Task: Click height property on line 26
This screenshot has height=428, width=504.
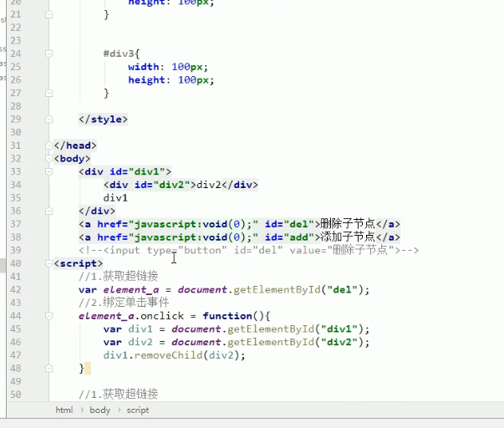Action: [x=146, y=79]
